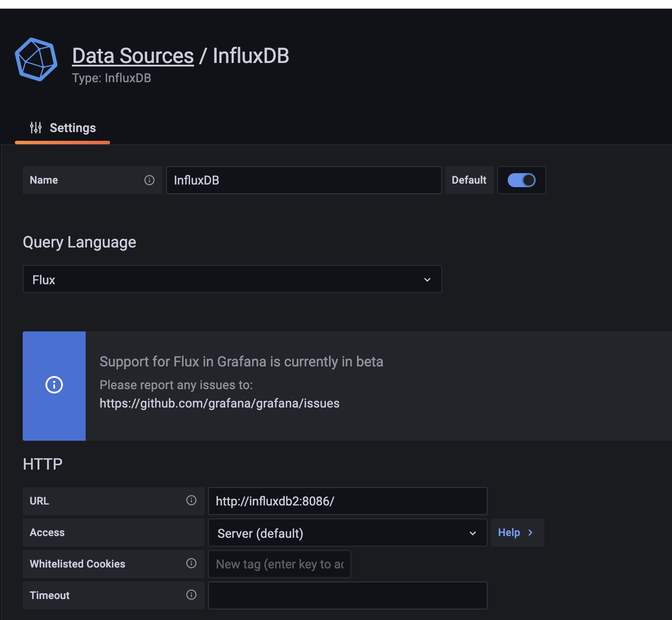Open the Access dropdown Server (default)
The image size is (672, 620).
tap(348, 533)
